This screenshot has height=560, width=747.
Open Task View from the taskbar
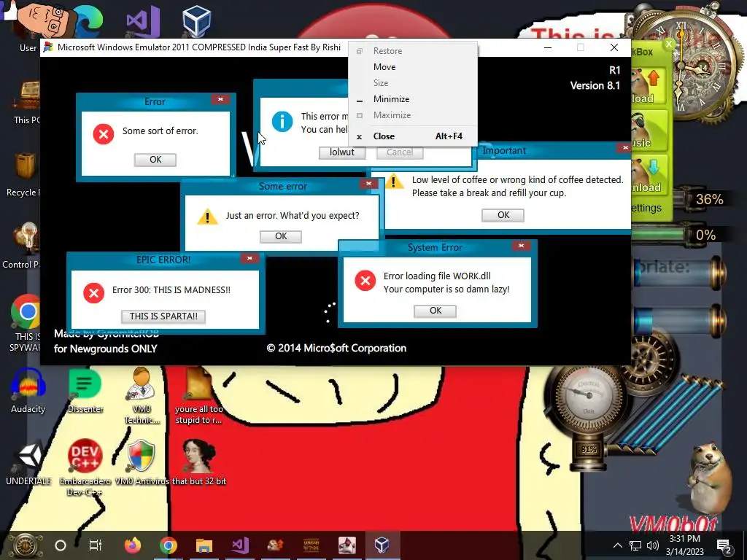[x=96, y=545]
